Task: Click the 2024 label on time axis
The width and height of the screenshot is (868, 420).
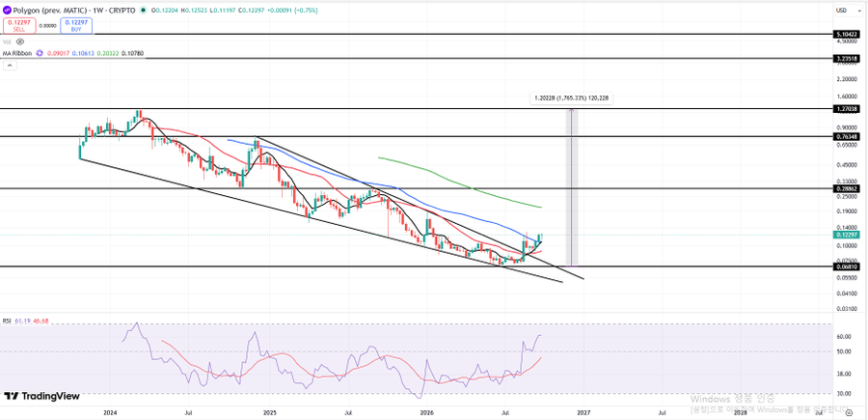Action: point(110,413)
